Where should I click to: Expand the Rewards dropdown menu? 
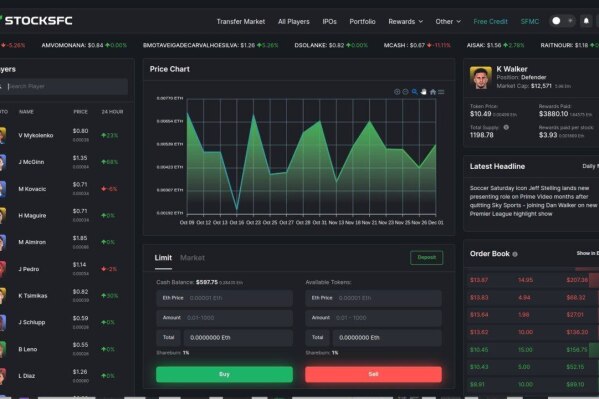coord(406,21)
